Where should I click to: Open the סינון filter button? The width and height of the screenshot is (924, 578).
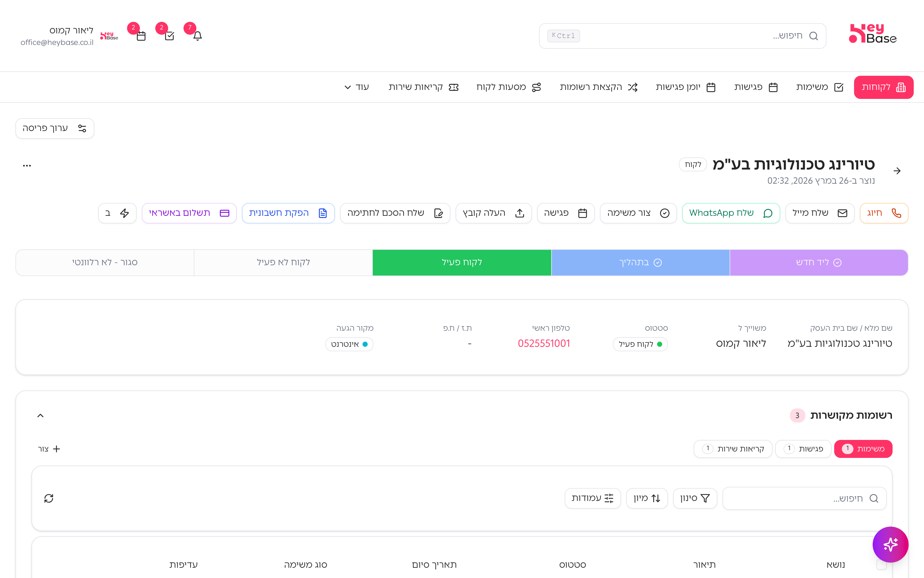tap(695, 498)
